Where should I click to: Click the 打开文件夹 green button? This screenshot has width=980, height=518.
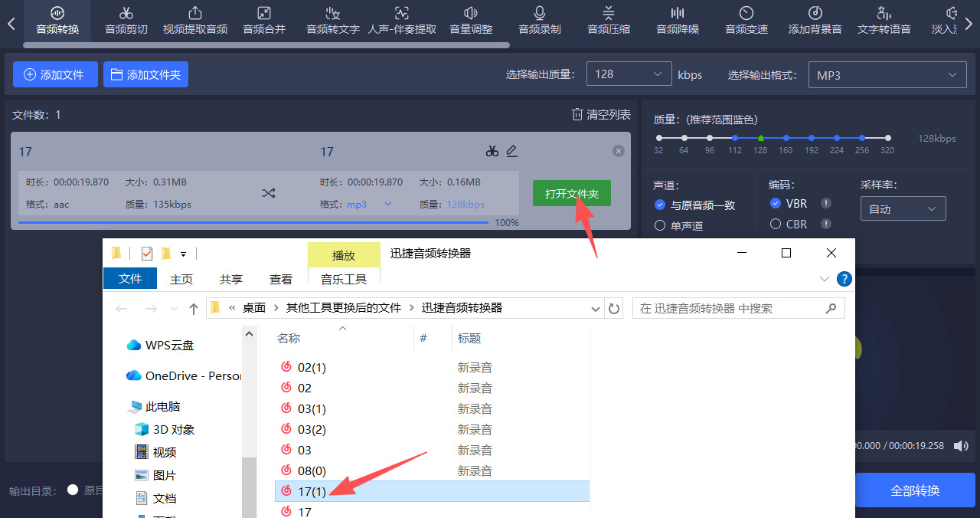pos(571,193)
